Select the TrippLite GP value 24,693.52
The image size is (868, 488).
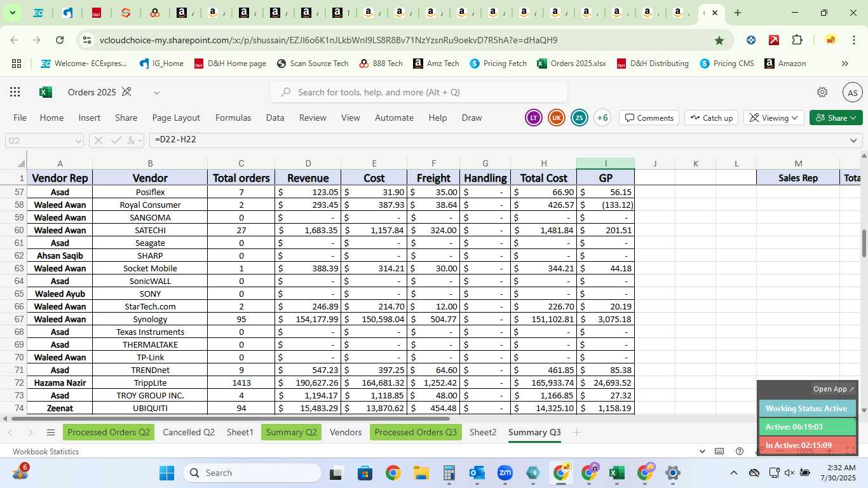pyautogui.click(x=606, y=383)
